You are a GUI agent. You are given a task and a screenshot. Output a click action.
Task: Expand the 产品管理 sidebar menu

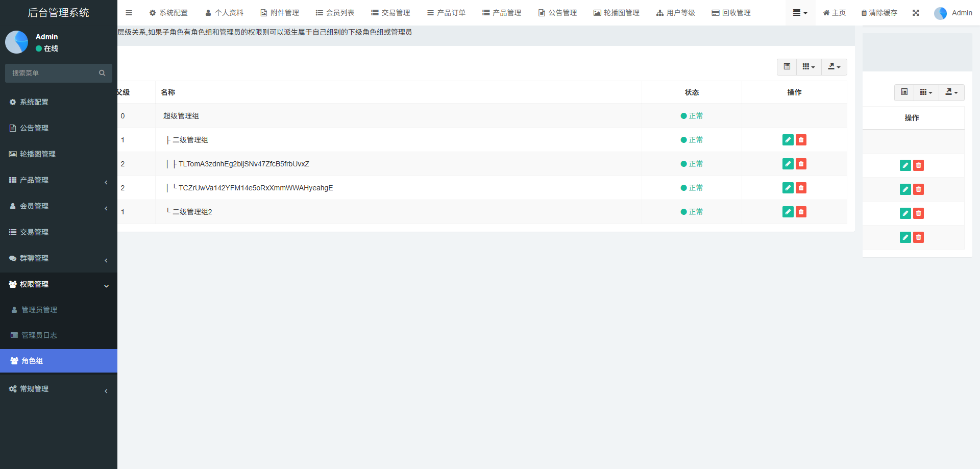coord(58,180)
